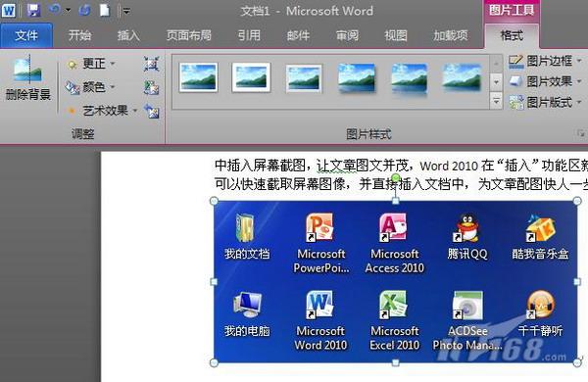Save document using quick access Save icon
The image size is (588, 382).
click(33, 10)
